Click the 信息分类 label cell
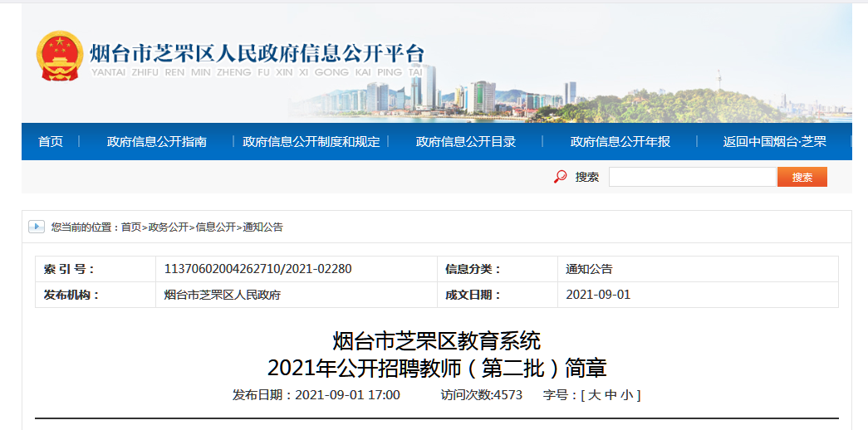This screenshot has width=868, height=430. coord(498,269)
